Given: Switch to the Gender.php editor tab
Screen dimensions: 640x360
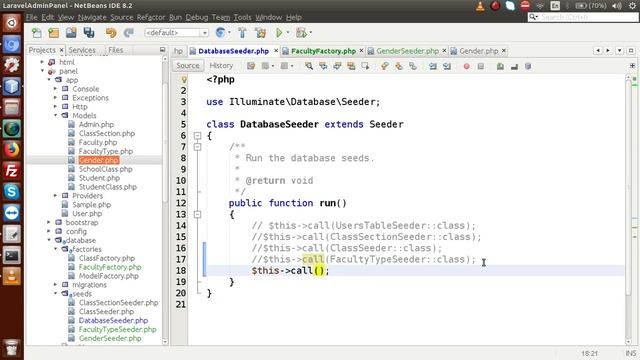Looking at the screenshot, I should [x=478, y=51].
